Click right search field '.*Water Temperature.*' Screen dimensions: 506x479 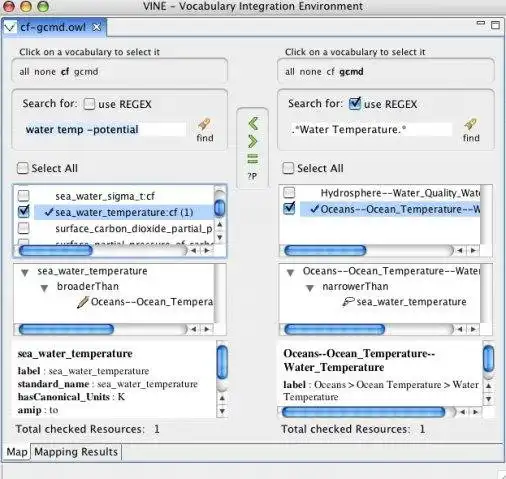pos(370,129)
